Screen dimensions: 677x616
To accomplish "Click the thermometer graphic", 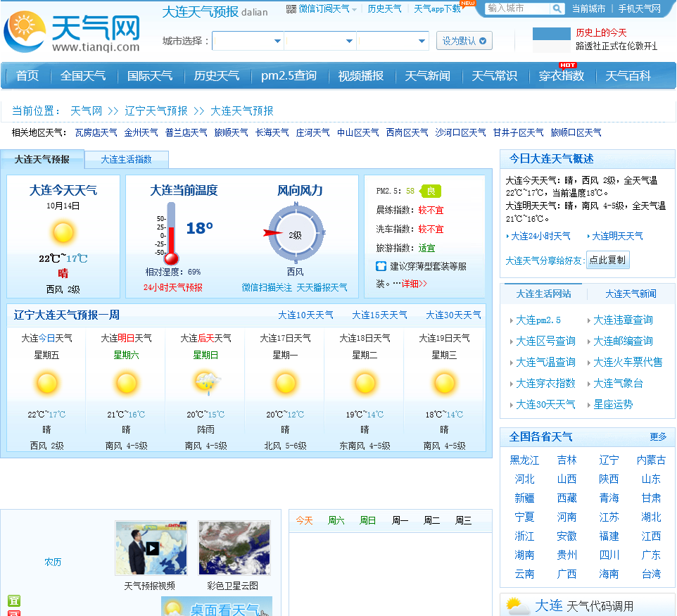I will (171, 233).
